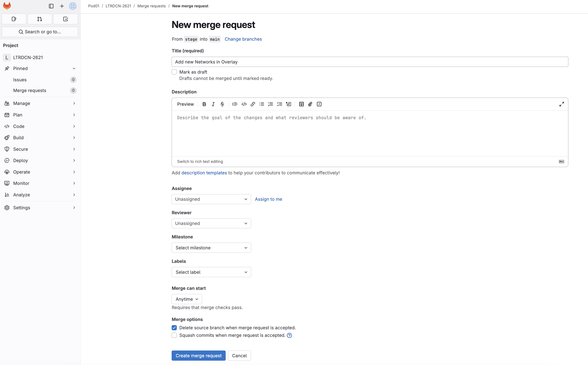588x365 pixels.
Task: Open the Select milestone dropdown
Action: point(211,248)
